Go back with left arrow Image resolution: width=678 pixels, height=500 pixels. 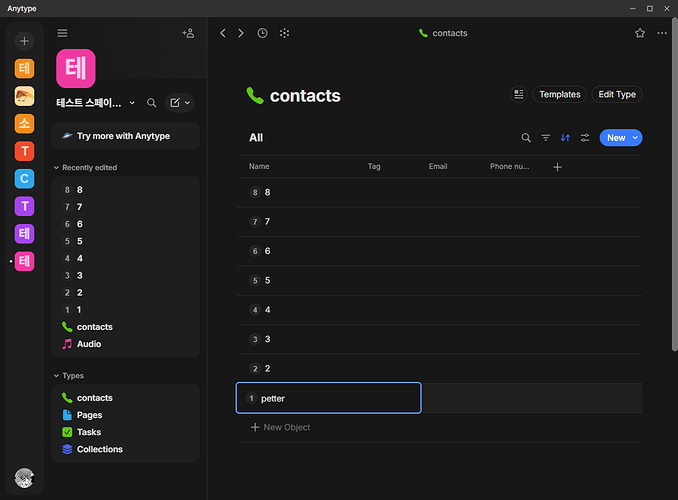point(223,33)
